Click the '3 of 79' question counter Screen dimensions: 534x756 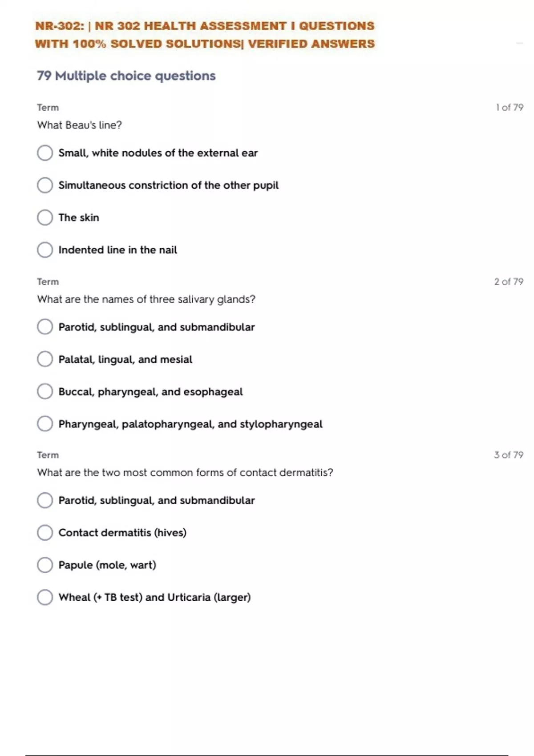tap(508, 455)
